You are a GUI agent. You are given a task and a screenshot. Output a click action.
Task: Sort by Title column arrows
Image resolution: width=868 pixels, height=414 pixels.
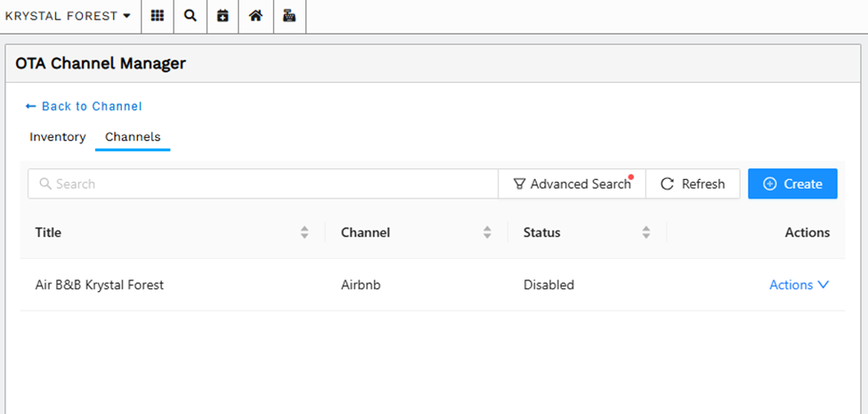[304, 232]
